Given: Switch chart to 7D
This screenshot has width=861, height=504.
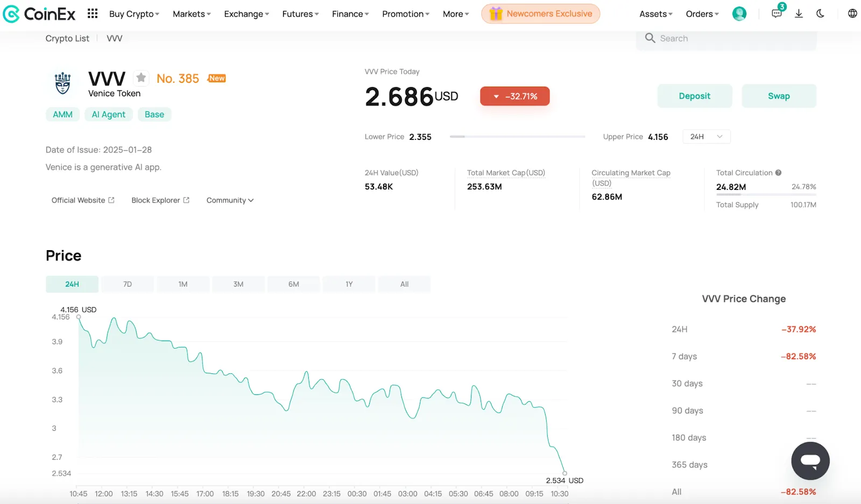Looking at the screenshot, I should pos(128,284).
